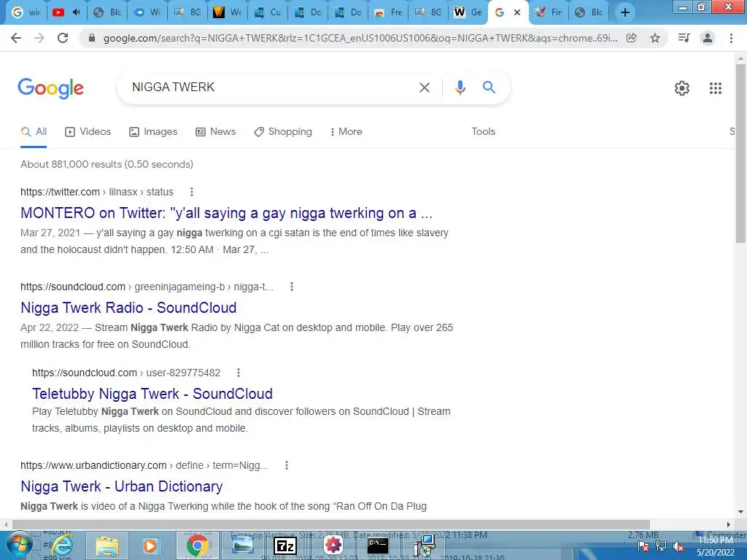This screenshot has width=747, height=560.
Task: Click the twitter.com › lilnasx › status URL
Action: pyautogui.click(x=97, y=192)
